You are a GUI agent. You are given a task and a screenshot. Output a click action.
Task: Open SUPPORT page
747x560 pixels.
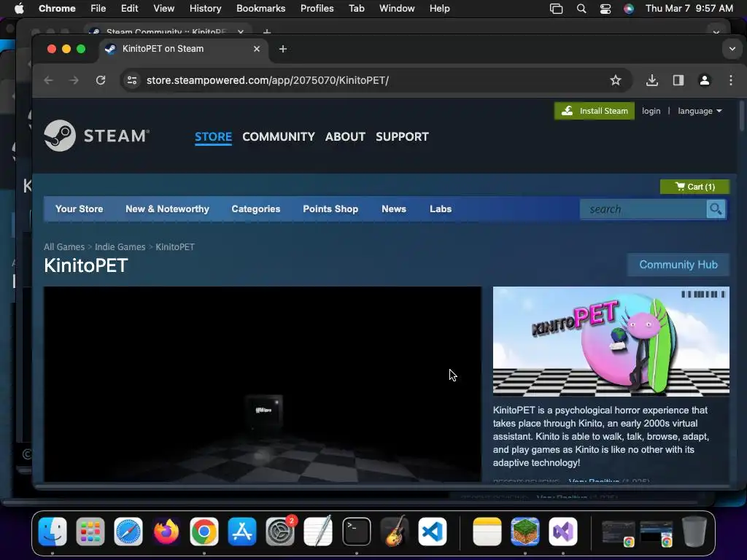(402, 136)
